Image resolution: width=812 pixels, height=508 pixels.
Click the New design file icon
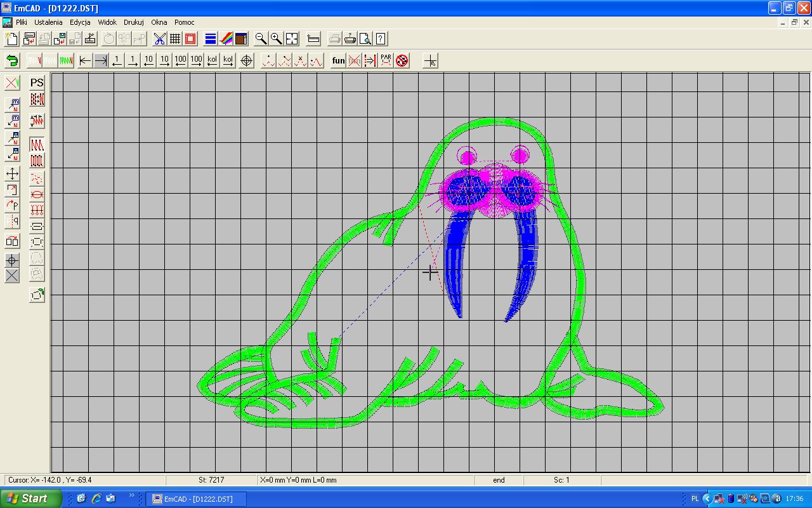click(x=11, y=39)
